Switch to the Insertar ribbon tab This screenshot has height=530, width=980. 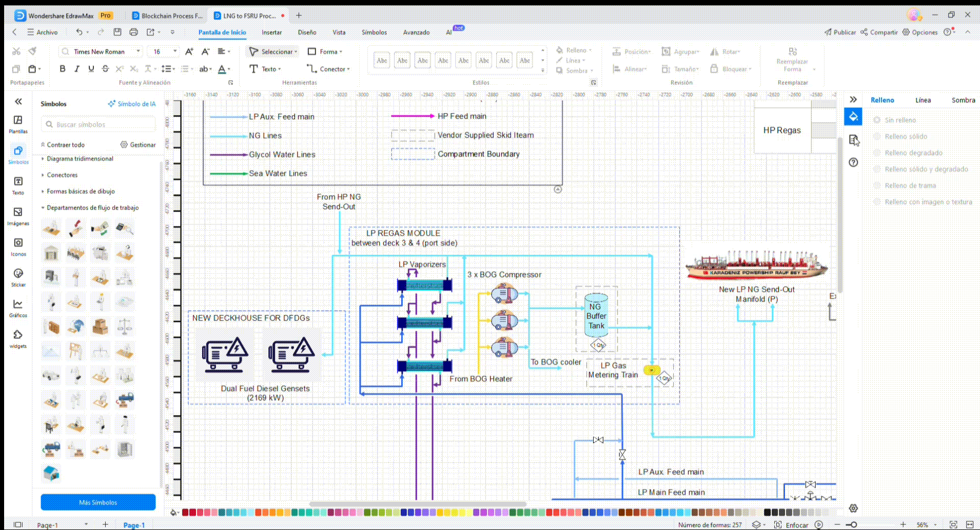point(271,32)
